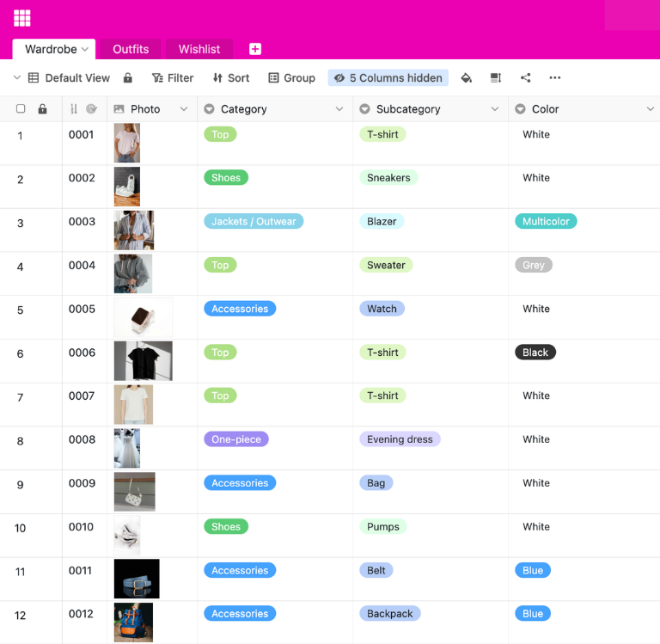660x644 pixels.
Task: Select the Blue color tag for Backpack row
Action: (x=533, y=614)
